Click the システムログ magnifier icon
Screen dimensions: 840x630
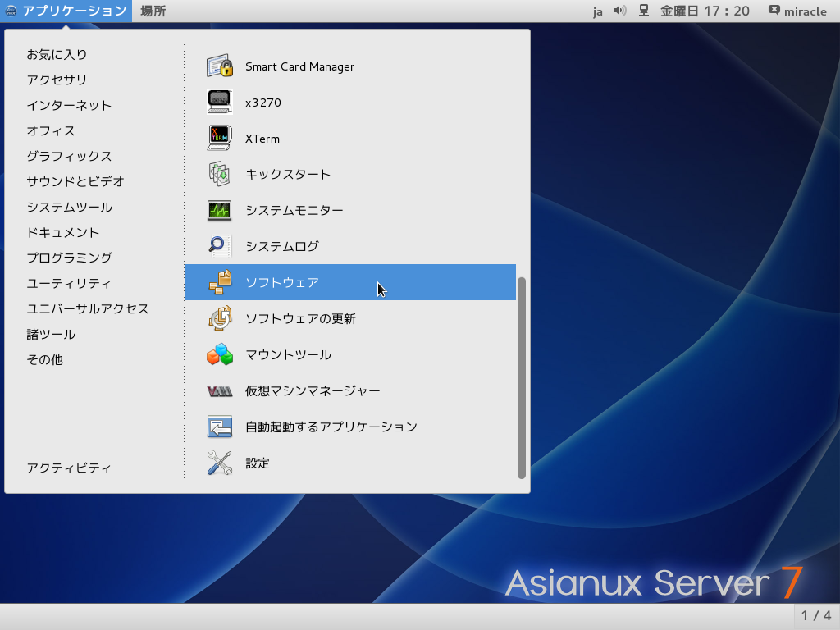point(220,246)
